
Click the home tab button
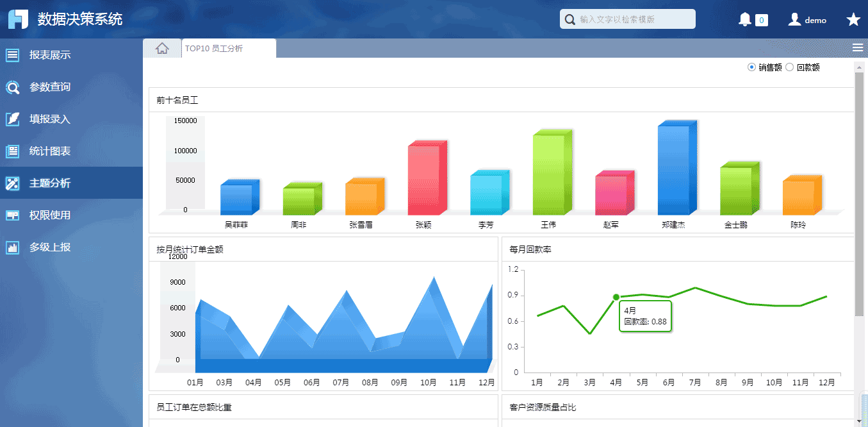tap(162, 47)
